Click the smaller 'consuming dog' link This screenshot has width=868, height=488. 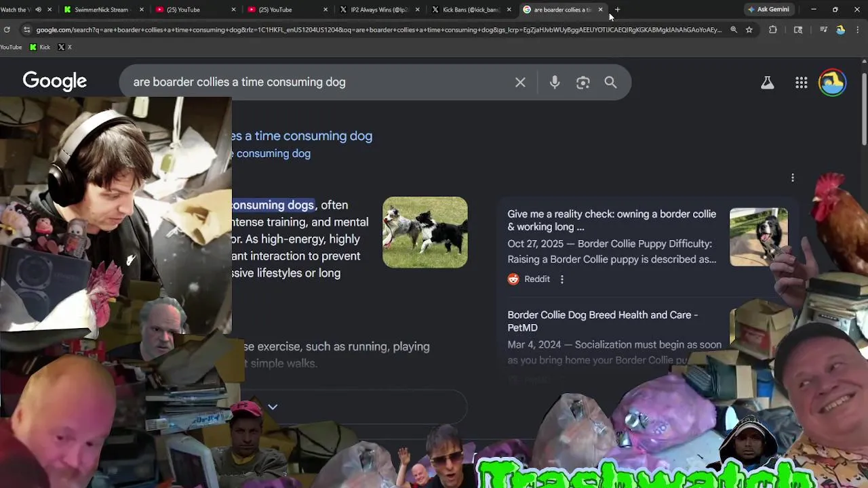(271, 154)
